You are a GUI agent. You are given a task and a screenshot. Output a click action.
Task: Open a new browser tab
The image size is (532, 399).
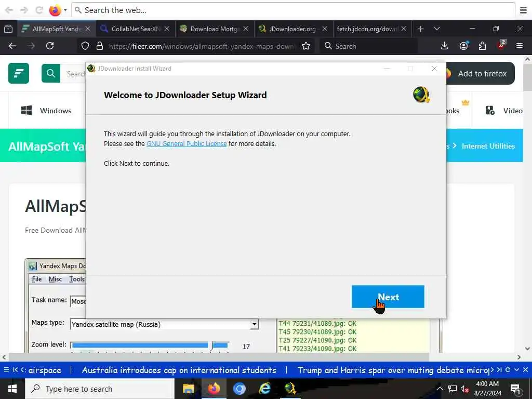click(421, 29)
